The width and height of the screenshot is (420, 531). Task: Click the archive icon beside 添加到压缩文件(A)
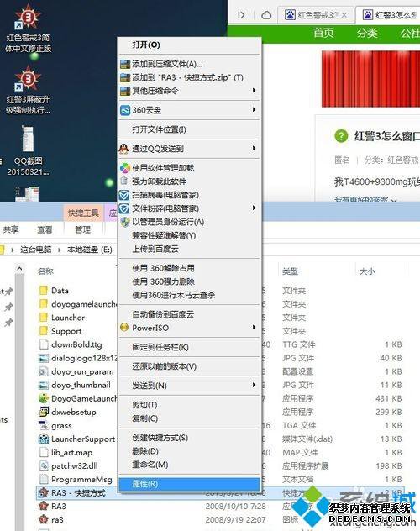125,64
